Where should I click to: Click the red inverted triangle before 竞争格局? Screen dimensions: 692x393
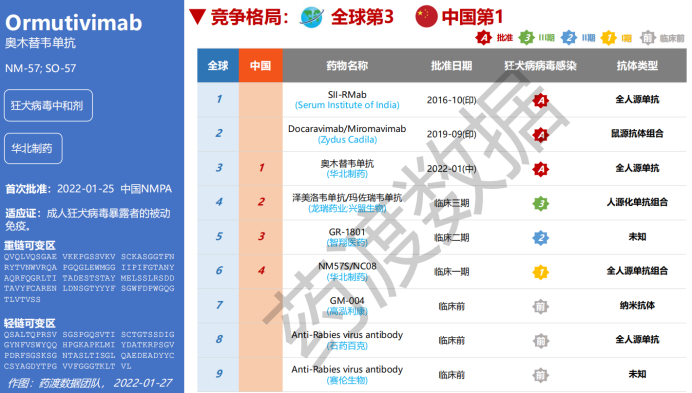[x=197, y=17]
